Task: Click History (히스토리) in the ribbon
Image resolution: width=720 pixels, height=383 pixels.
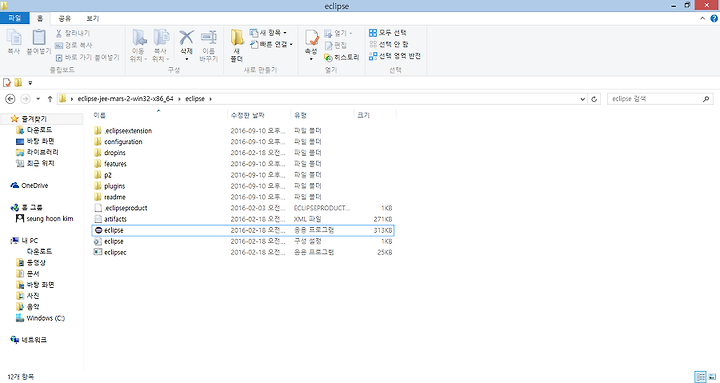Action: (342, 57)
